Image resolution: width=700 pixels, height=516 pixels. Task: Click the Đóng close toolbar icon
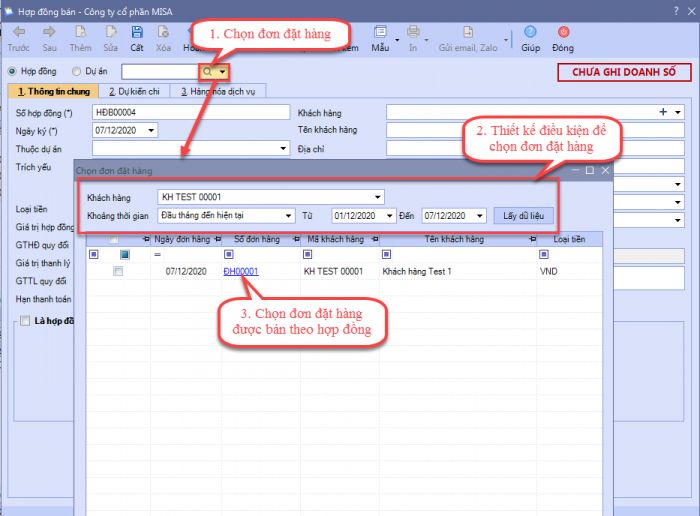(562, 33)
